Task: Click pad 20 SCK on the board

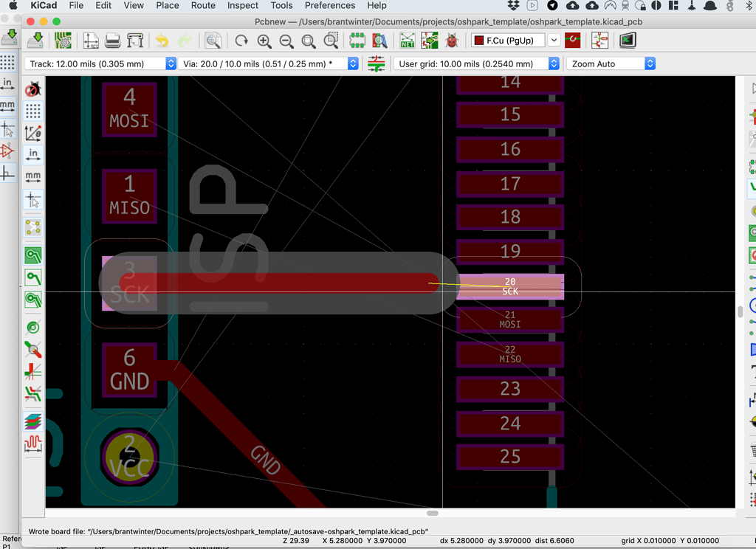Action: (x=510, y=287)
